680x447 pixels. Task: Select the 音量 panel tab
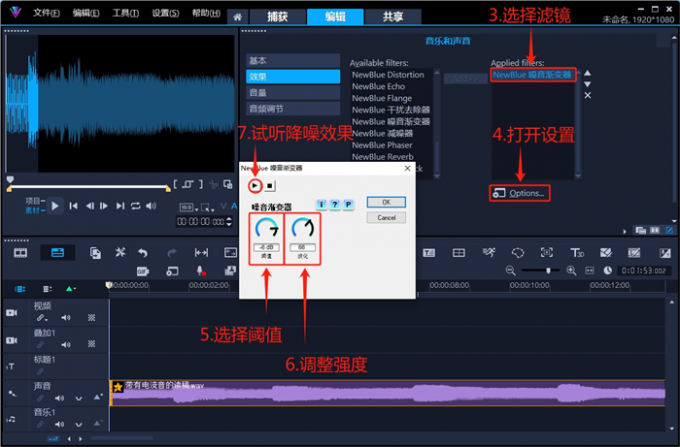293,92
